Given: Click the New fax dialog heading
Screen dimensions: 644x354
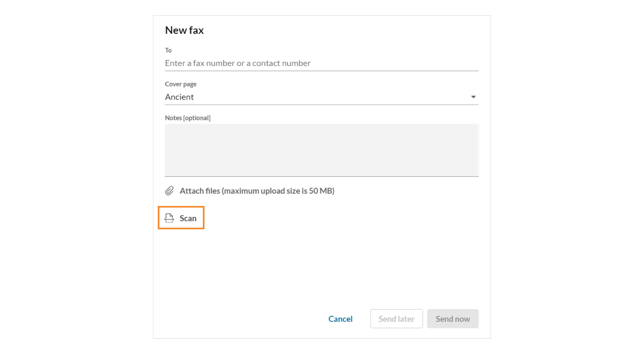Looking at the screenshot, I should point(184,30).
